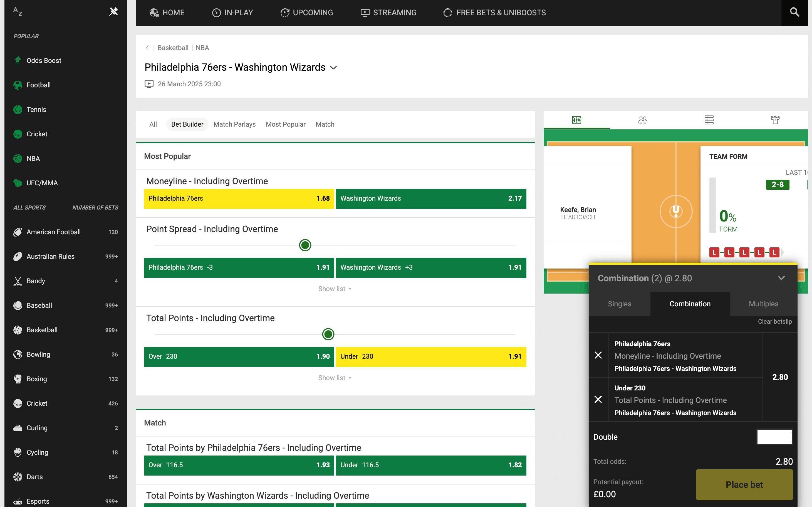Viewport: 812px width, 507px height.
Task: Open IN-PLAY in top navigation
Action: (232, 13)
